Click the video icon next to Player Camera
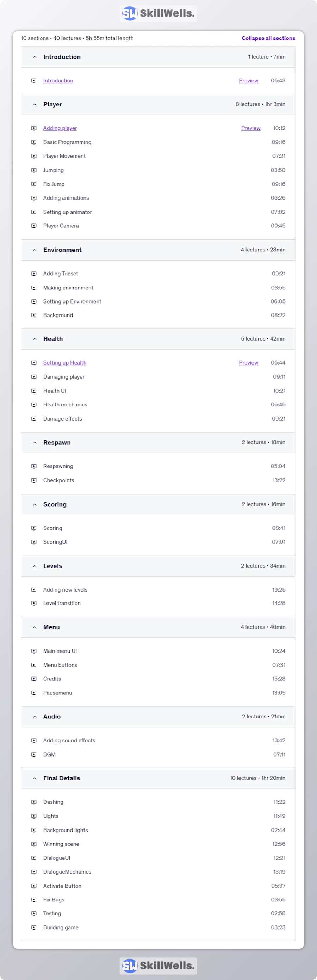This screenshot has height=980, width=317. coord(34,226)
